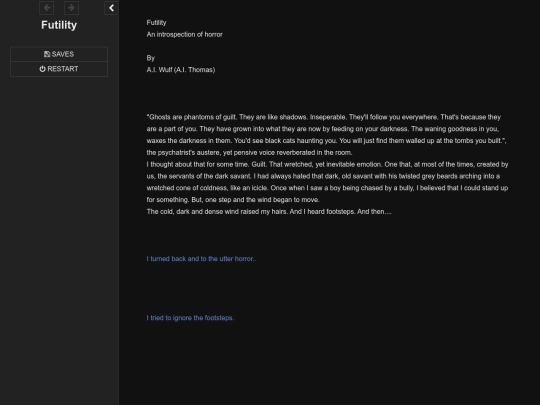The image size is (540, 405).
Task: Go back in story history arrow
Action: click(x=46, y=8)
